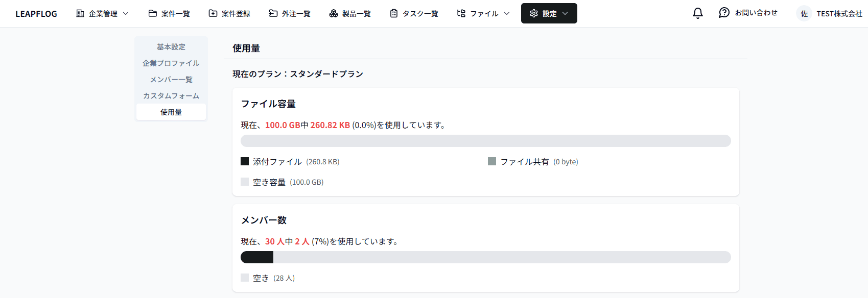This screenshot has width=868, height=298.
Task: Open カスタムフォーム from the sidebar
Action: tap(171, 96)
